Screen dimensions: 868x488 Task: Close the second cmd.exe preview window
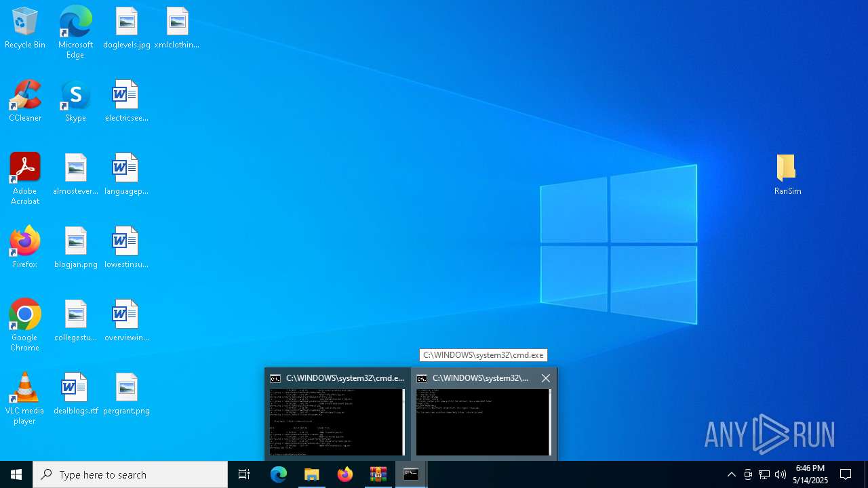546,378
